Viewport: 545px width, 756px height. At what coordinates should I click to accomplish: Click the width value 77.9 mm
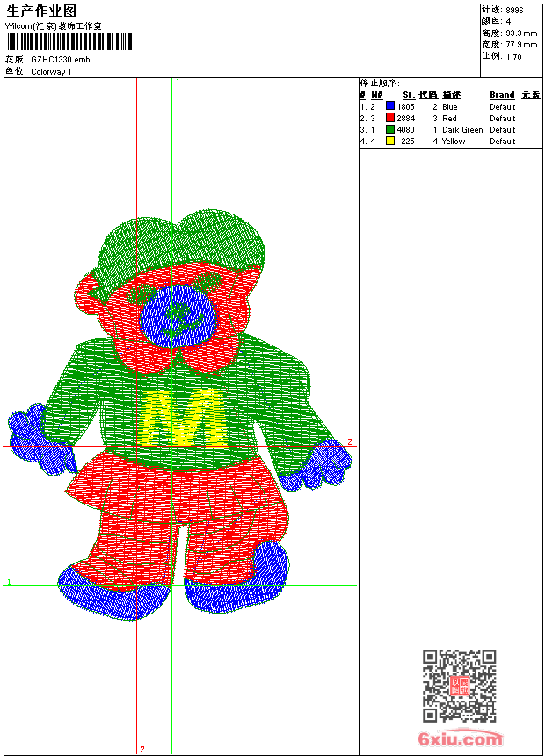tap(521, 45)
